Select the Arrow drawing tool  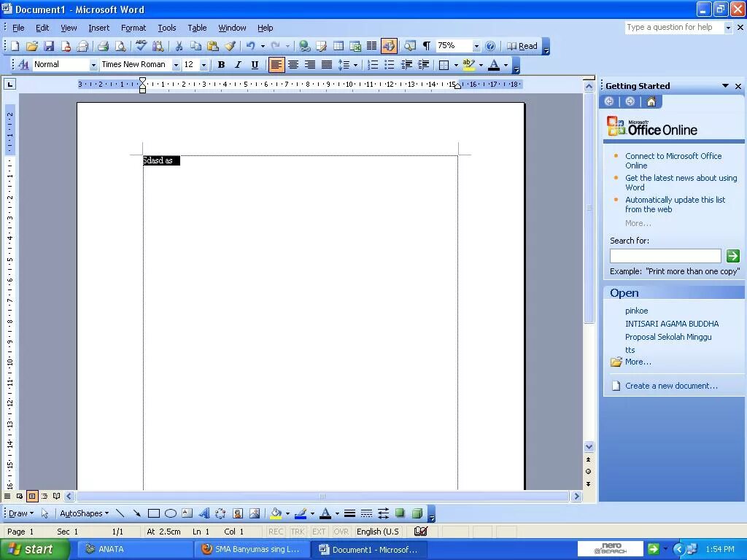[136, 513]
